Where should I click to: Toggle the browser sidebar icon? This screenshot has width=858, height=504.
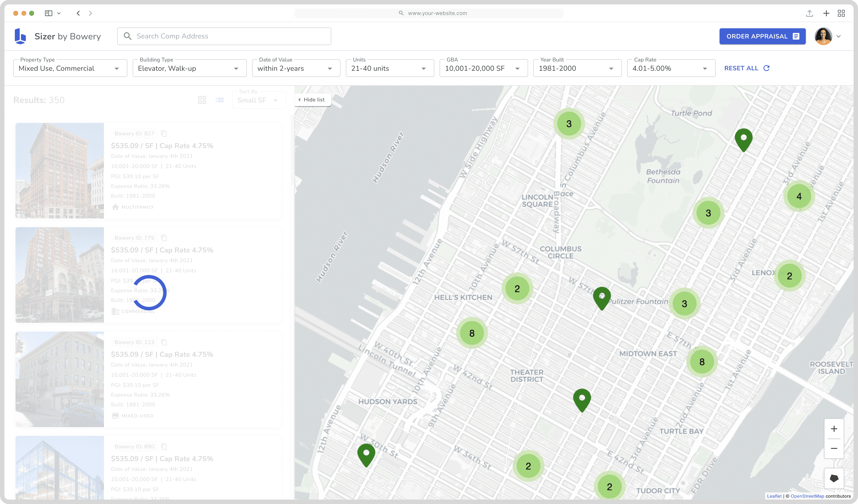(x=49, y=13)
